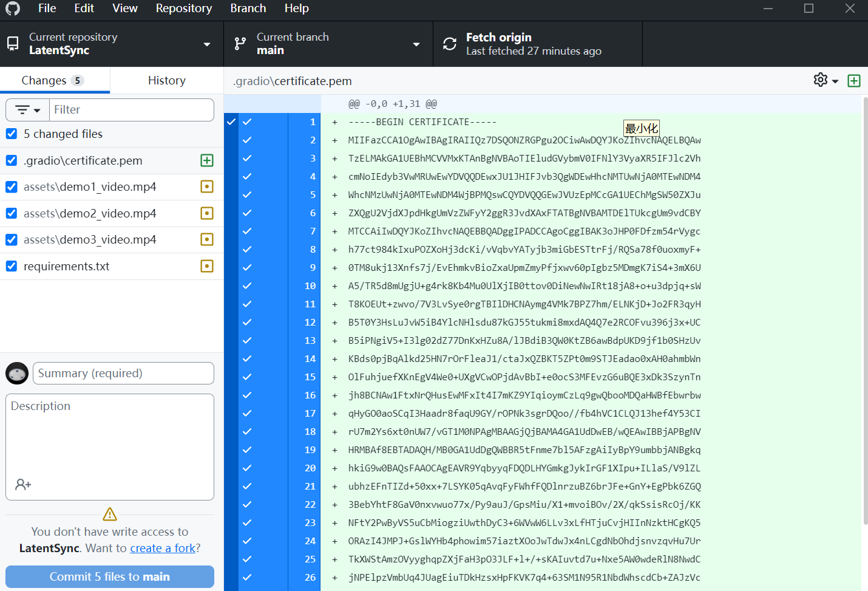Screen dimensions: 868x591
Task: Open the Edit menu
Action: (84, 9)
